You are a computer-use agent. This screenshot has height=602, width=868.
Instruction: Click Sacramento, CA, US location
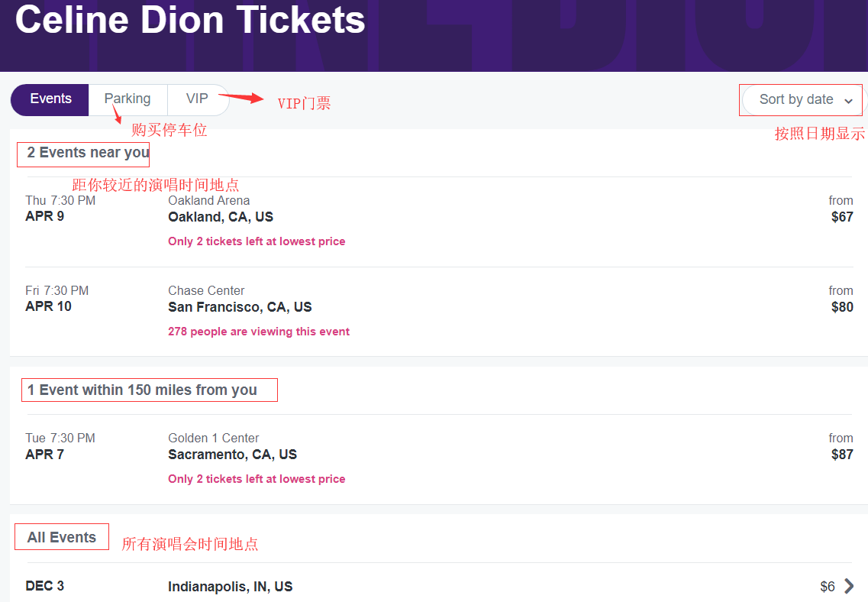(x=232, y=455)
